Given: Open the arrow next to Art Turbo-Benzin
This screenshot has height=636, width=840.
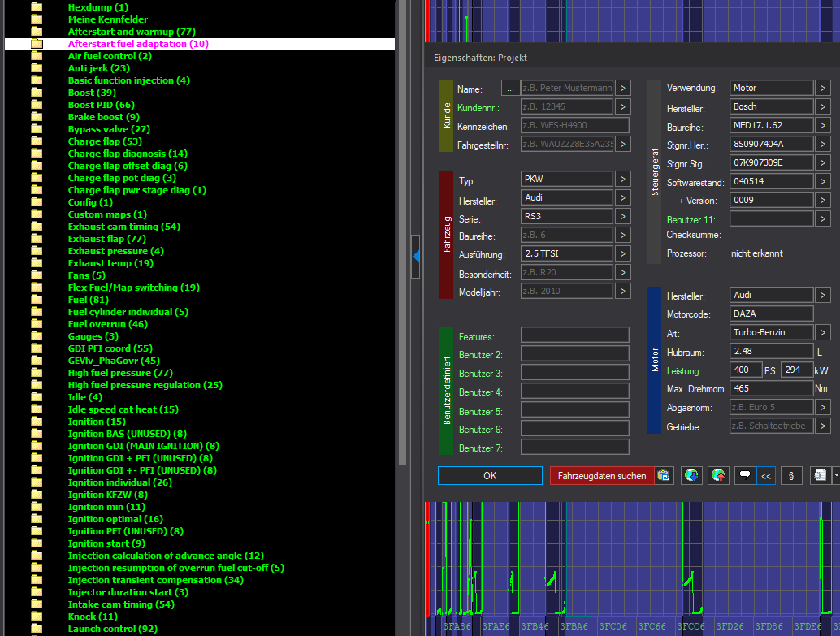Looking at the screenshot, I should click(823, 332).
